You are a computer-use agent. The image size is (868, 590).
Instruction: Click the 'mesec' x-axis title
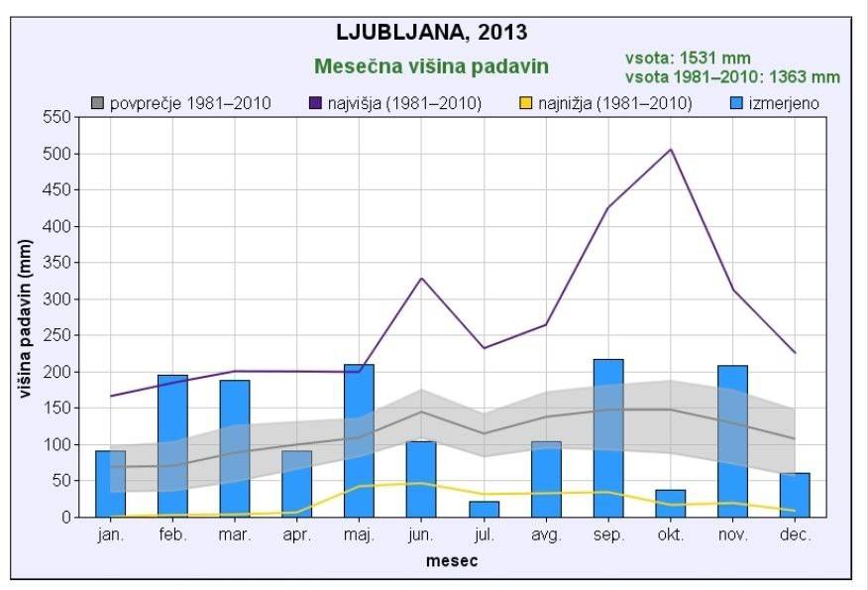click(x=452, y=560)
